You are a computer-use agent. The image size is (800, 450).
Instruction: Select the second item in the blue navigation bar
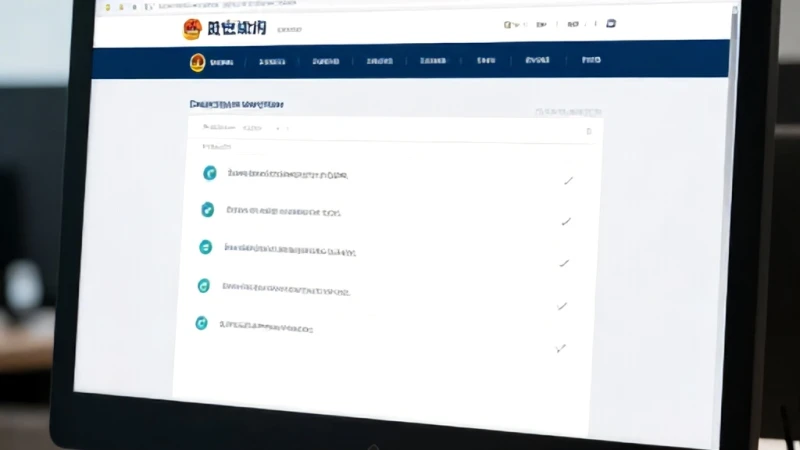(x=272, y=62)
